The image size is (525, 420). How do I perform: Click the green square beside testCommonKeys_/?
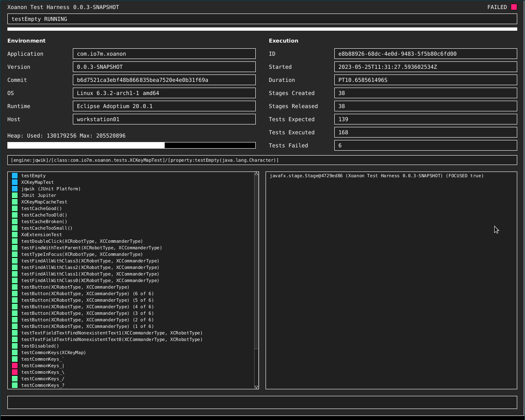[x=15, y=379]
